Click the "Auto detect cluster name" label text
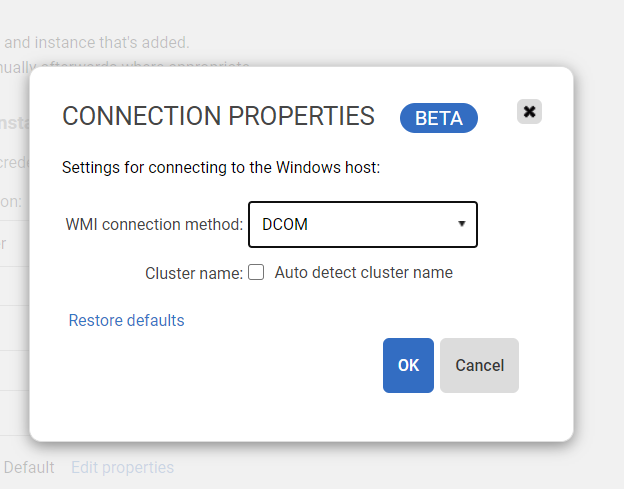Viewport: 624px width, 489px height. (x=363, y=272)
